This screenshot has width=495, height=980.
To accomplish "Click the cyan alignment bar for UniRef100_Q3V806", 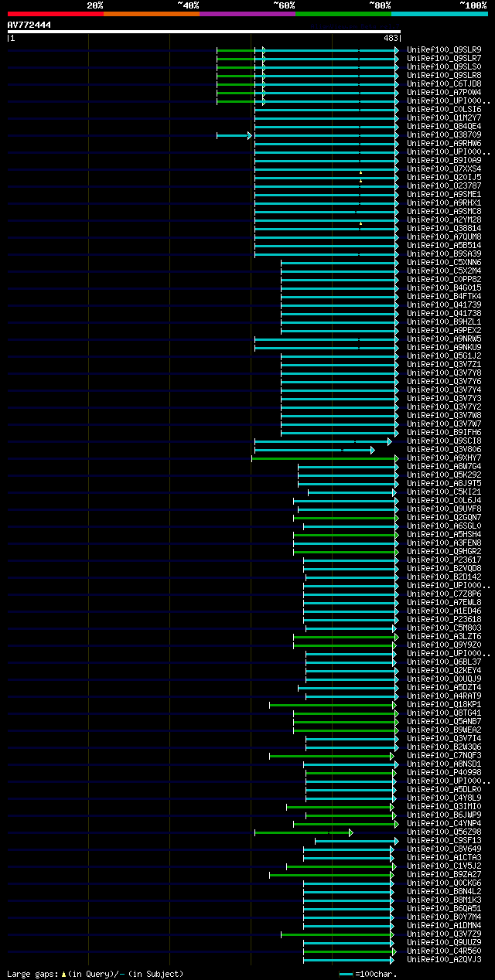I will pyautogui.click(x=314, y=450).
